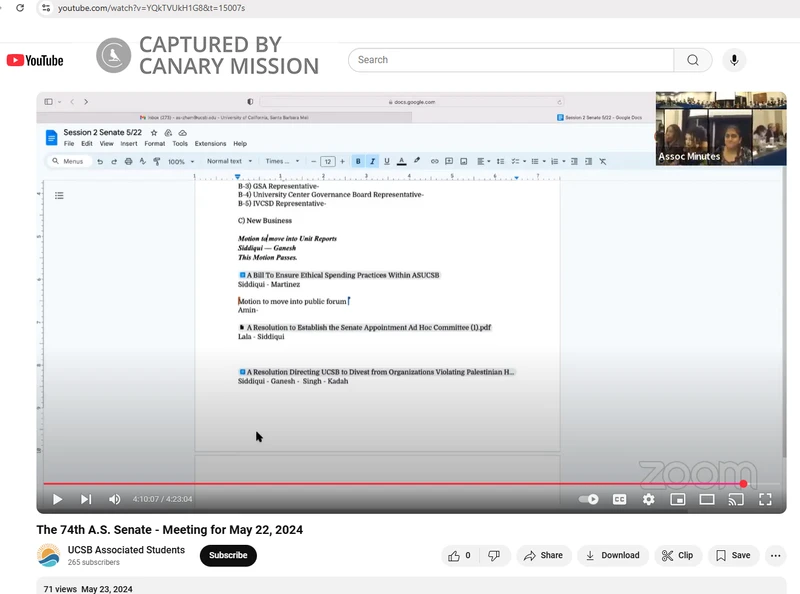800x594 pixels.
Task: Focus the YouTube Search field
Action: (511, 60)
